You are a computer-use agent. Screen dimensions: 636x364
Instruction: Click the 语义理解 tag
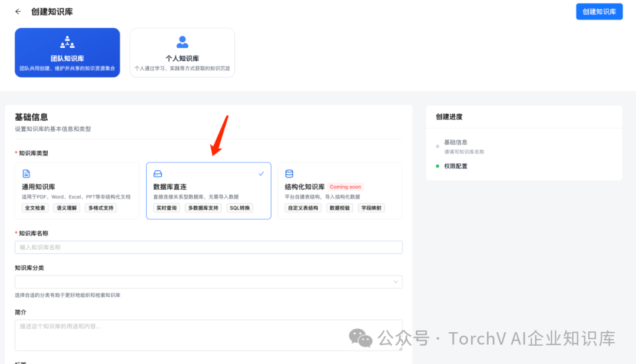pos(67,208)
